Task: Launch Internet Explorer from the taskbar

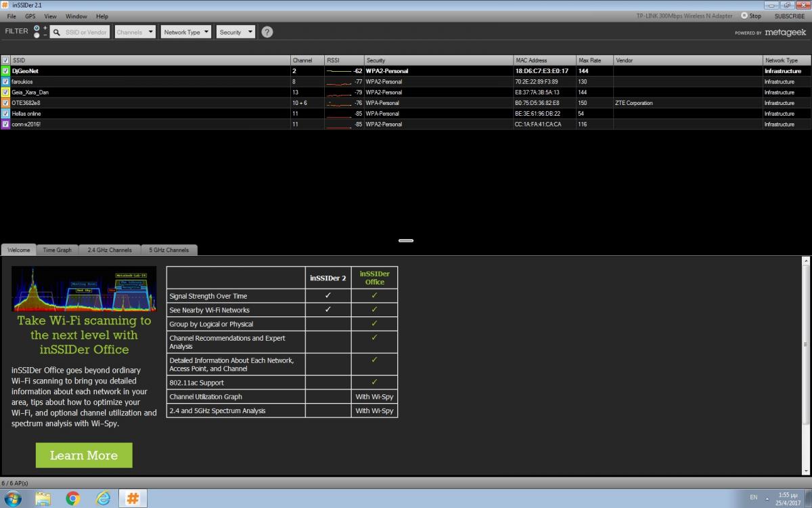Action: [103, 499]
